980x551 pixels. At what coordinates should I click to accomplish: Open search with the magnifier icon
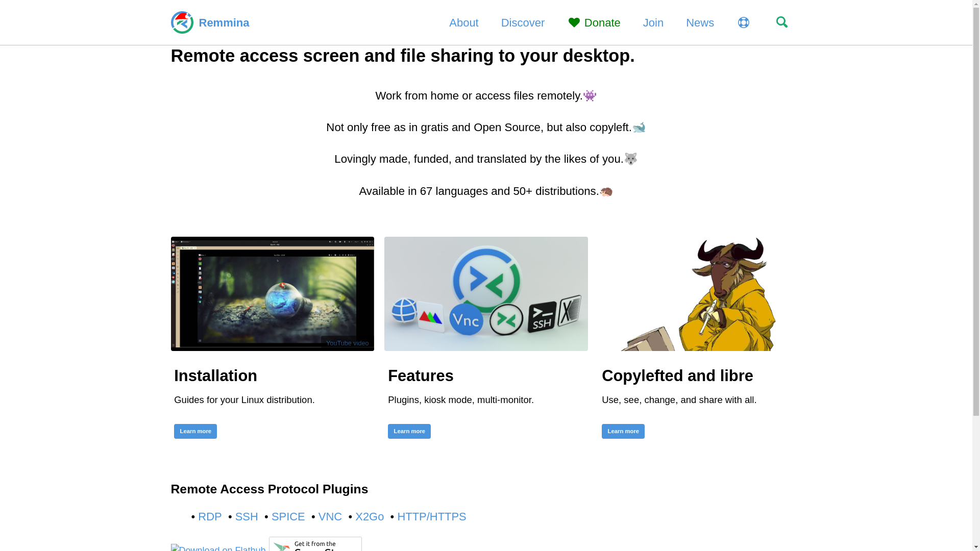coord(781,22)
